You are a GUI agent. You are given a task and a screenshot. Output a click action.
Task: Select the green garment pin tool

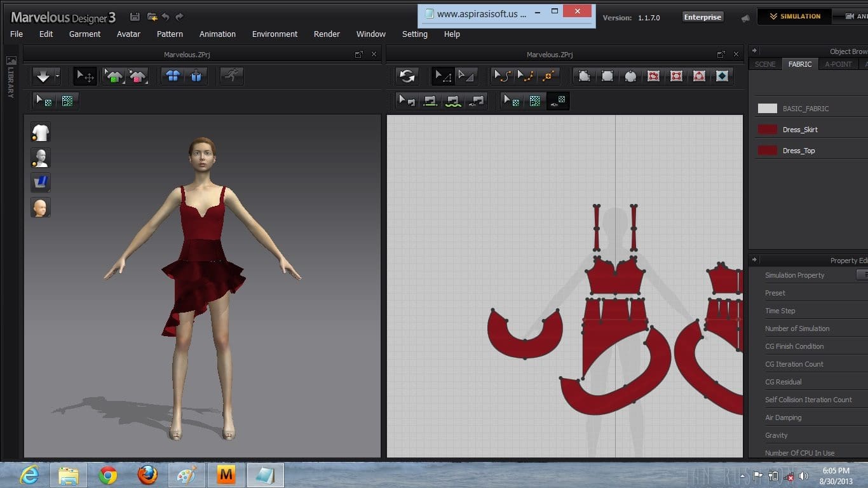coord(114,76)
